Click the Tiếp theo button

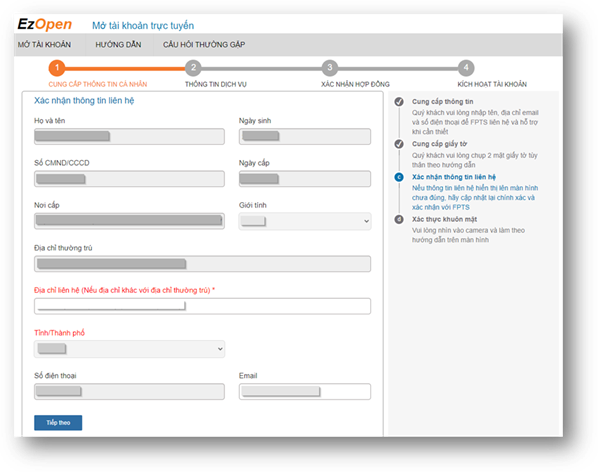tap(58, 422)
